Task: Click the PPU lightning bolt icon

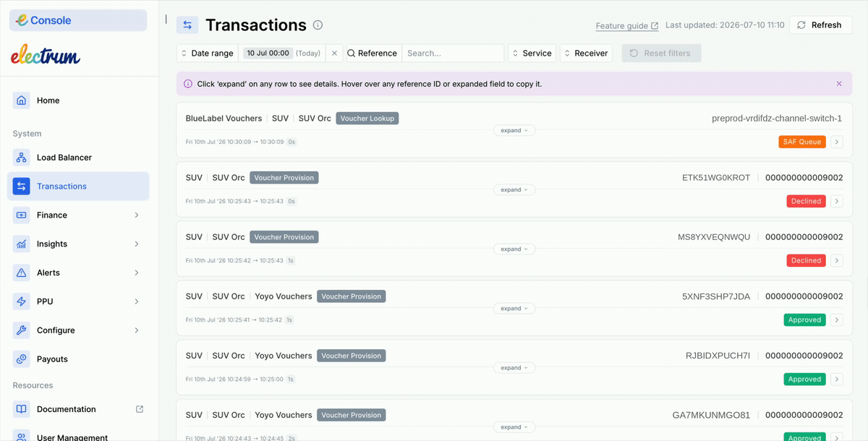Action: [22, 301]
